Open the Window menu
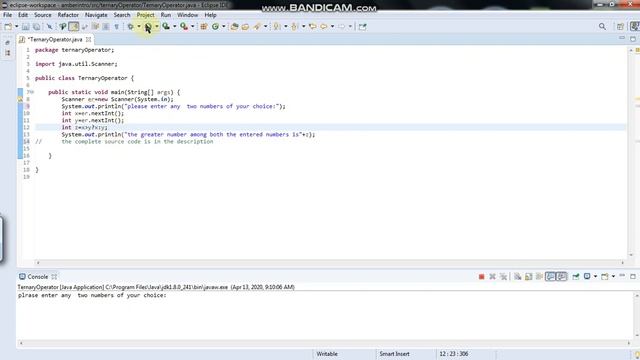This screenshot has height=360, width=640. click(x=187, y=15)
